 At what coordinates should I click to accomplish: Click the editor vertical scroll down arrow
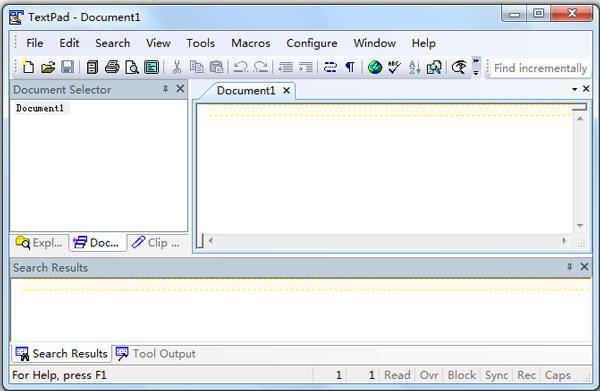[580, 225]
